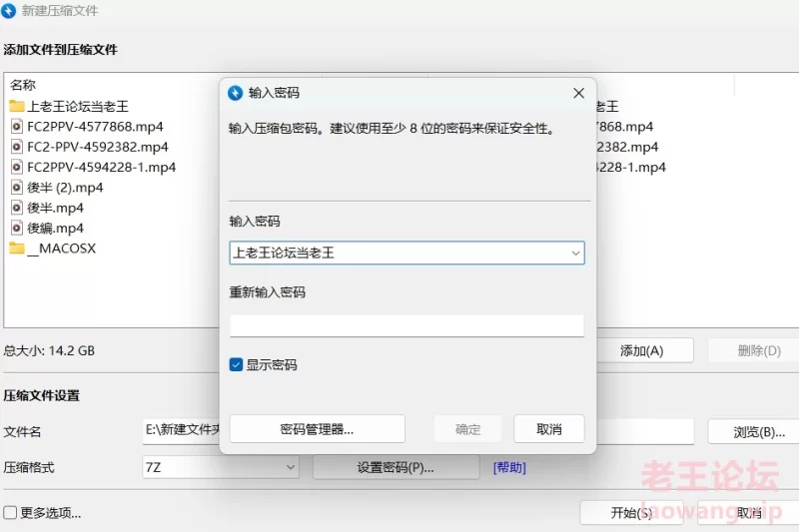Select the __MACOSX folder icon
Image resolution: width=799 pixels, height=532 pixels.
tap(17, 249)
